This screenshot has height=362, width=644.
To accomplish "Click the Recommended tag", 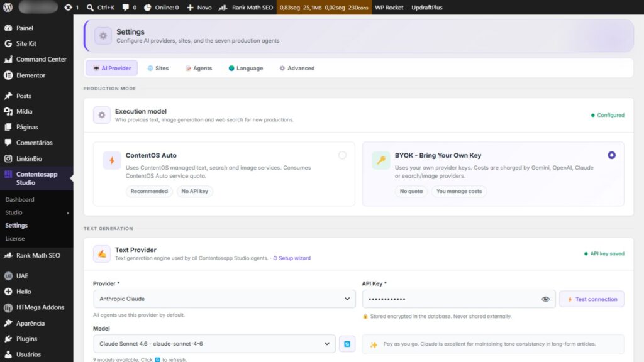I will coord(149,191).
